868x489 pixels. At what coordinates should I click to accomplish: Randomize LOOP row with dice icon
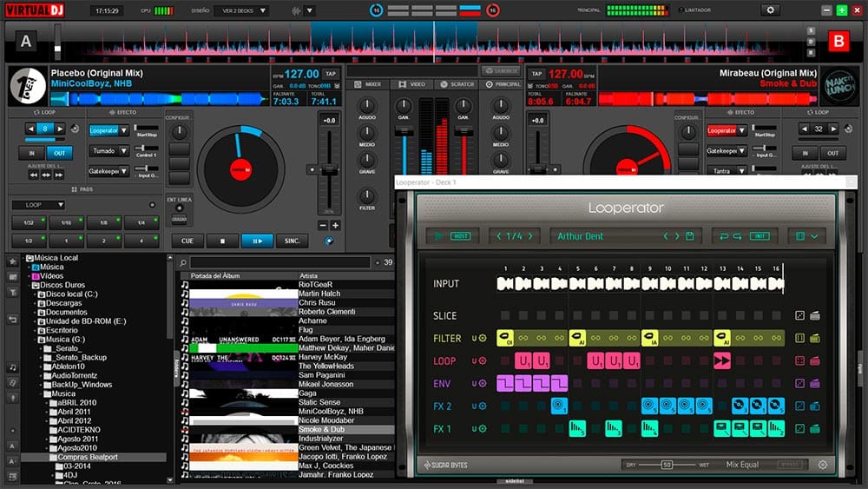799,360
